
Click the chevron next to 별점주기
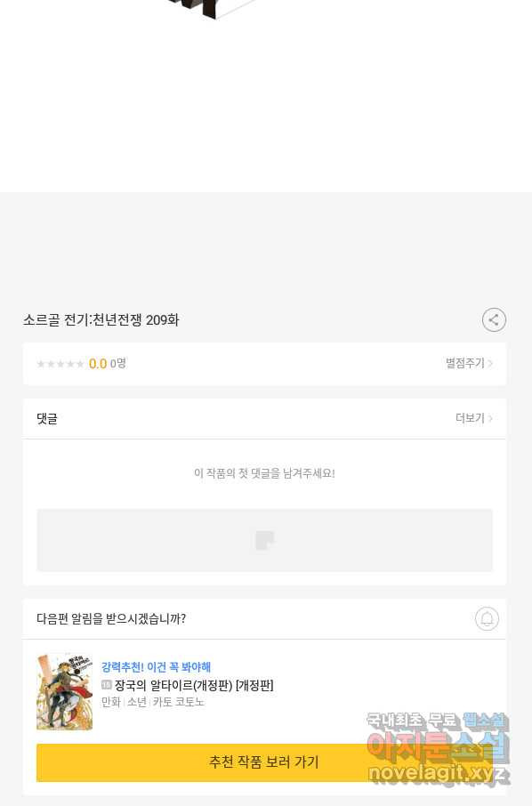[x=490, y=364]
